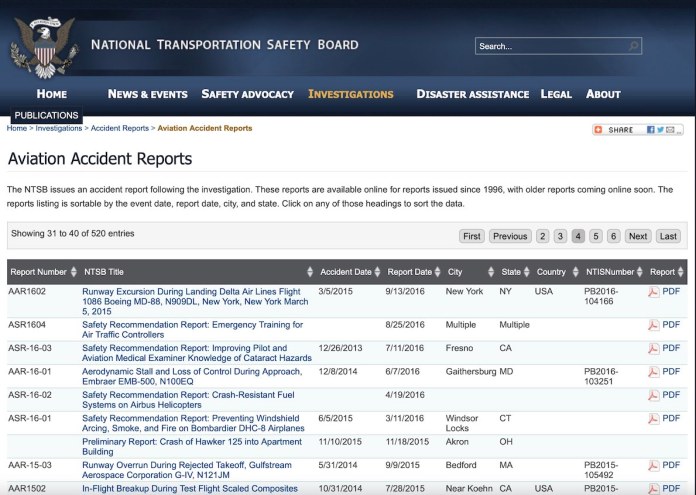Screen dimensions: 696x495
Task: Jump to page 2
Action: pos(542,236)
